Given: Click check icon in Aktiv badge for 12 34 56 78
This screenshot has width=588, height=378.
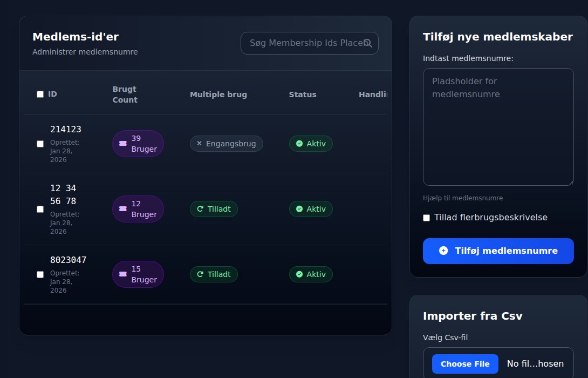Looking at the screenshot, I should pyautogui.click(x=299, y=208).
